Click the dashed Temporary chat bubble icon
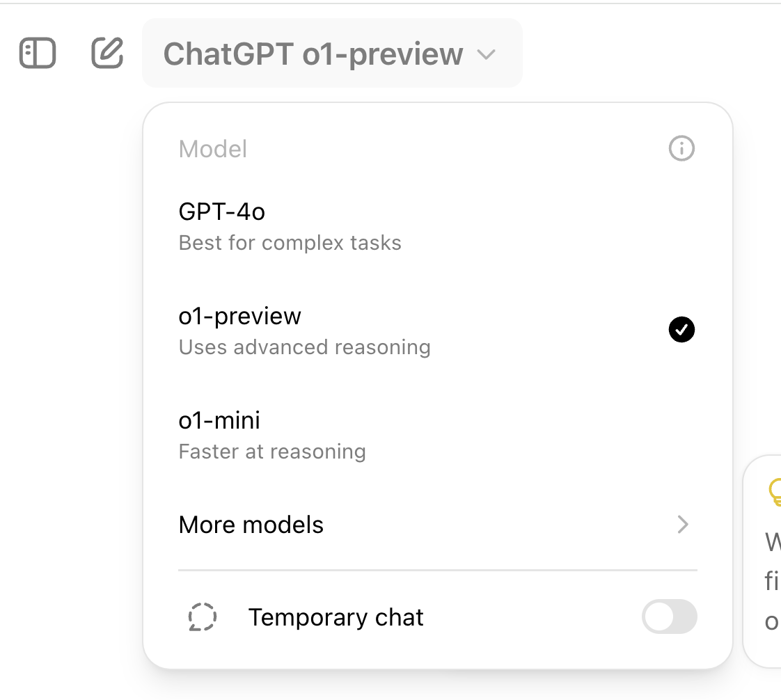This screenshot has width=781, height=700. [x=203, y=617]
